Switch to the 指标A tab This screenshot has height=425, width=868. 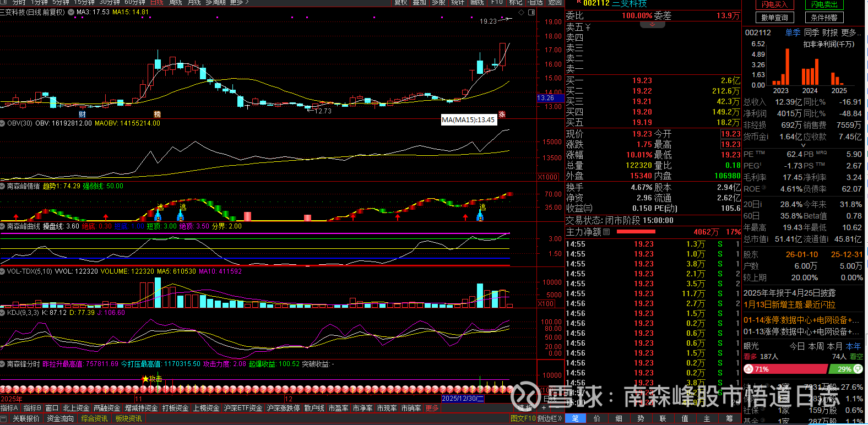[9, 408]
